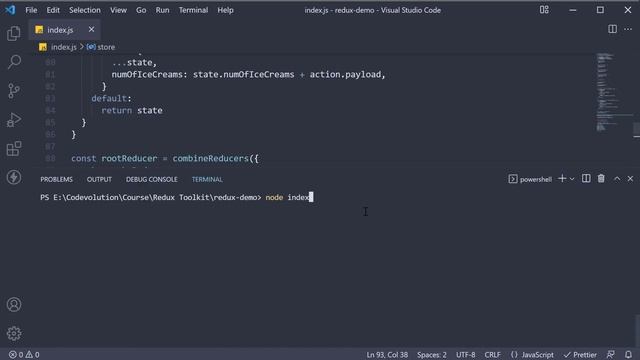Open the Run and Debug view
The height and width of the screenshot is (360, 640).
click(14, 120)
